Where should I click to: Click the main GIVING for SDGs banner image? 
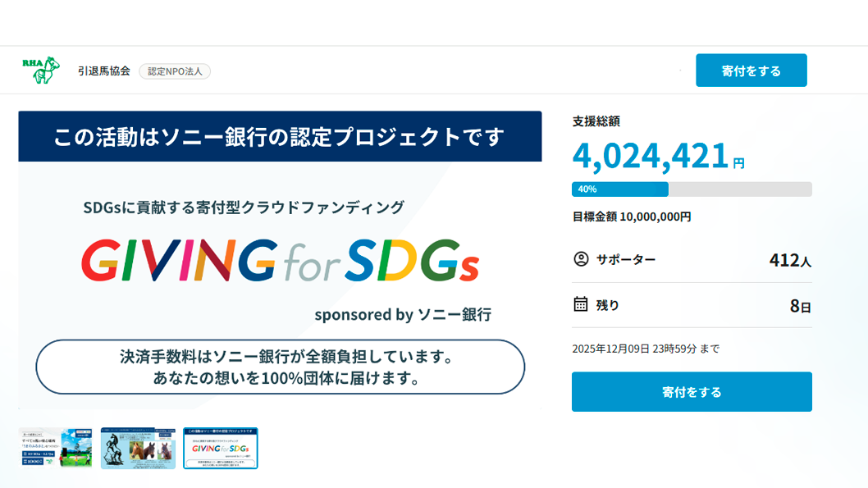click(x=280, y=259)
